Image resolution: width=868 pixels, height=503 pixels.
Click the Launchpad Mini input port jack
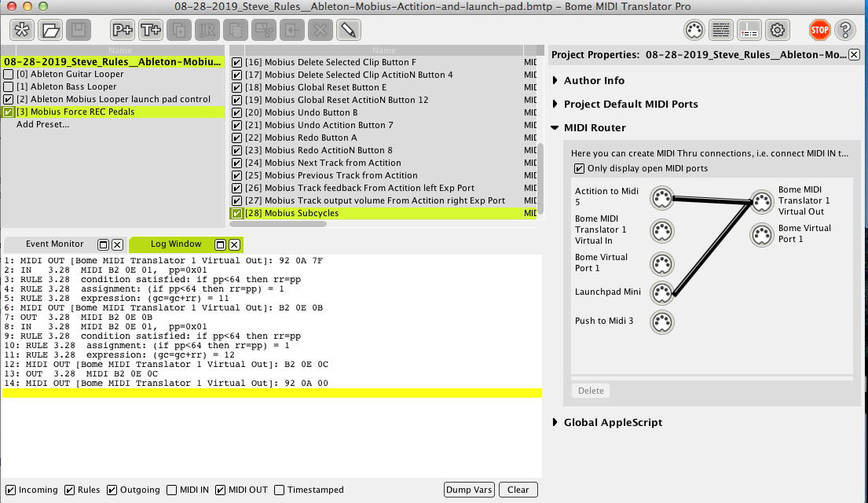coord(661,292)
